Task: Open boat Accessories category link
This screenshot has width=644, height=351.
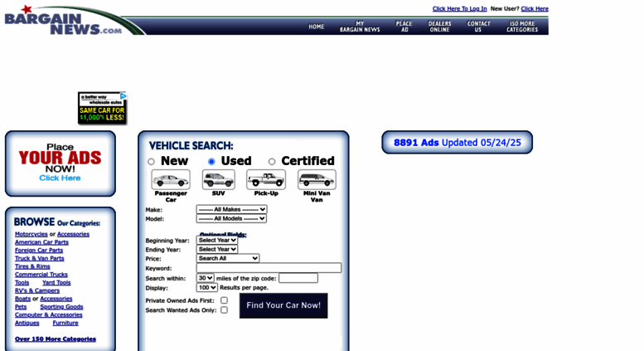Action: [56, 299]
